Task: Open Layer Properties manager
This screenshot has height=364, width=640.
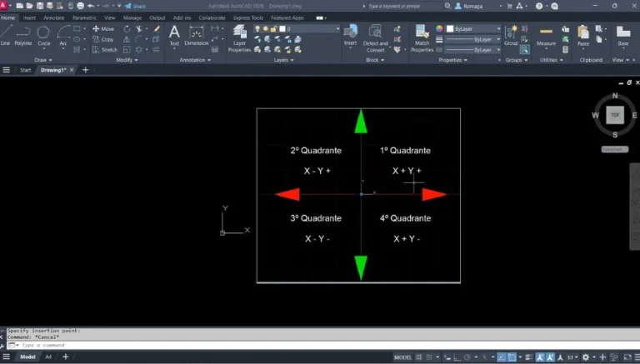Action: click(x=239, y=38)
